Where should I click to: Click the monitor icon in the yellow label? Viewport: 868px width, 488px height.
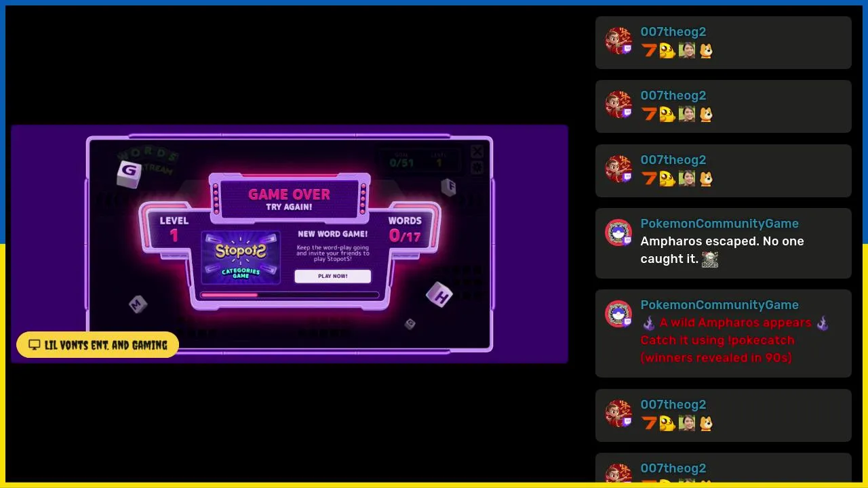click(34, 345)
